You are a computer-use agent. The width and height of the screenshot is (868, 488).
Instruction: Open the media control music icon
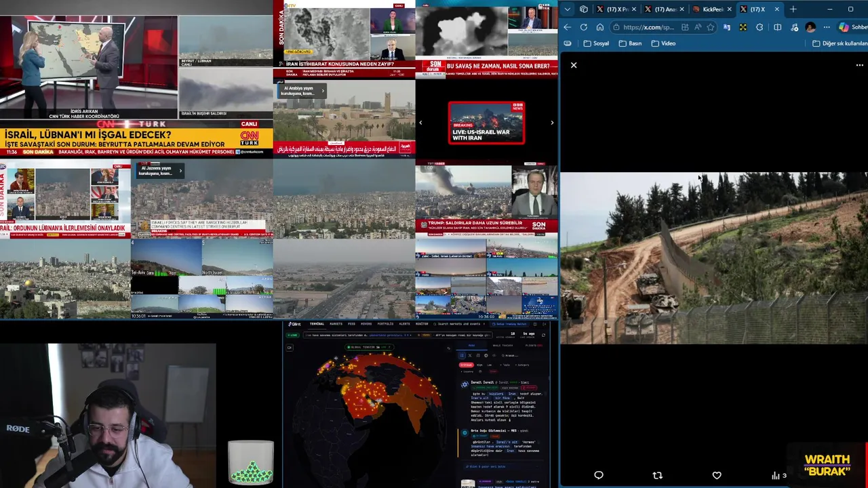coord(794,27)
